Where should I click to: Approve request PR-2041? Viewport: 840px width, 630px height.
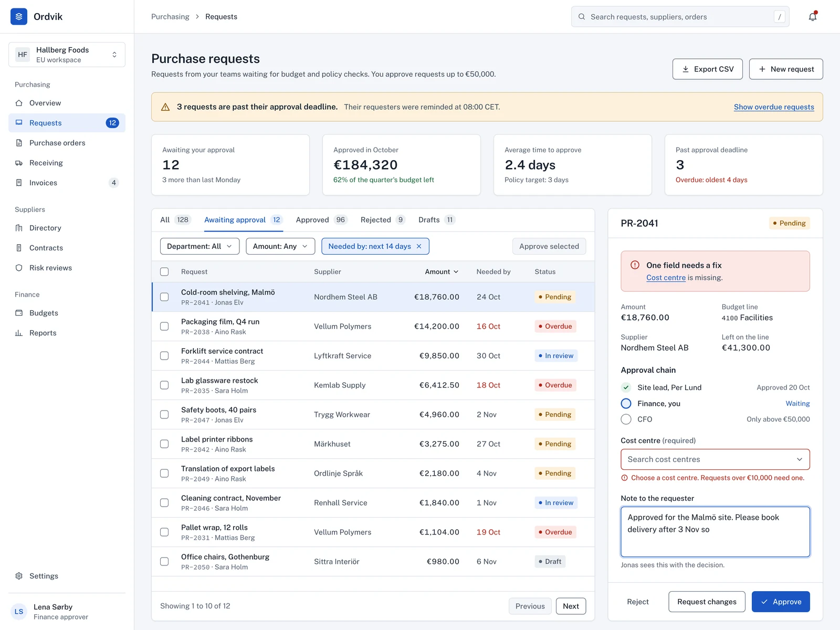tap(781, 602)
